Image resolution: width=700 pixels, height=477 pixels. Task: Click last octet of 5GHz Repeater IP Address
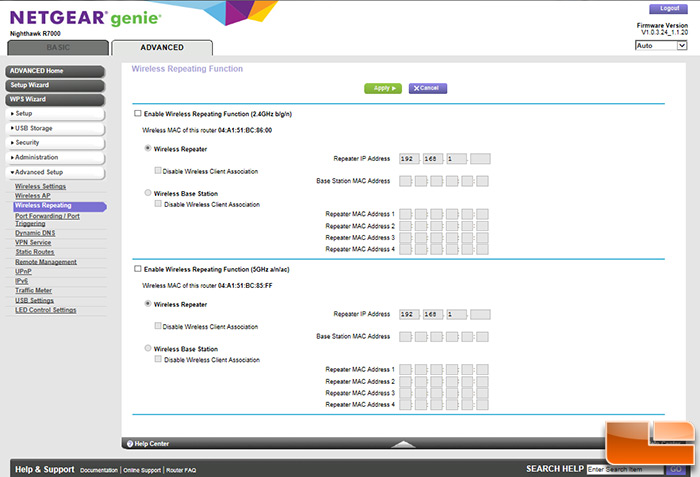click(480, 314)
